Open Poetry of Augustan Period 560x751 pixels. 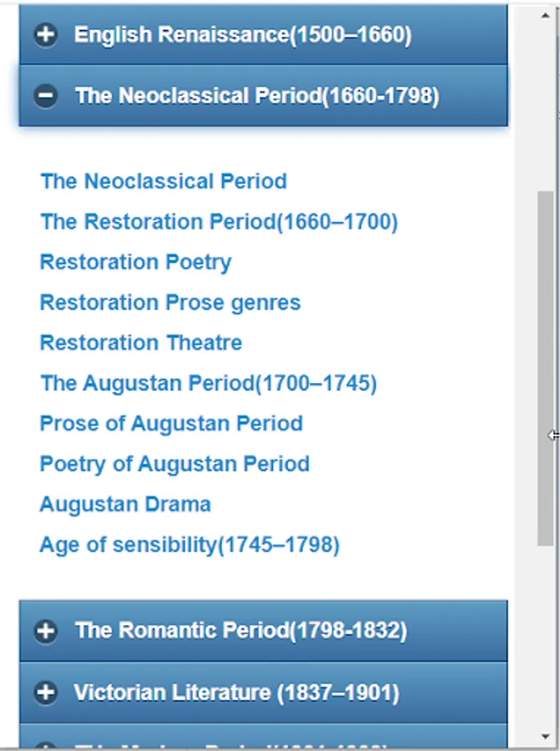pyautogui.click(x=174, y=464)
